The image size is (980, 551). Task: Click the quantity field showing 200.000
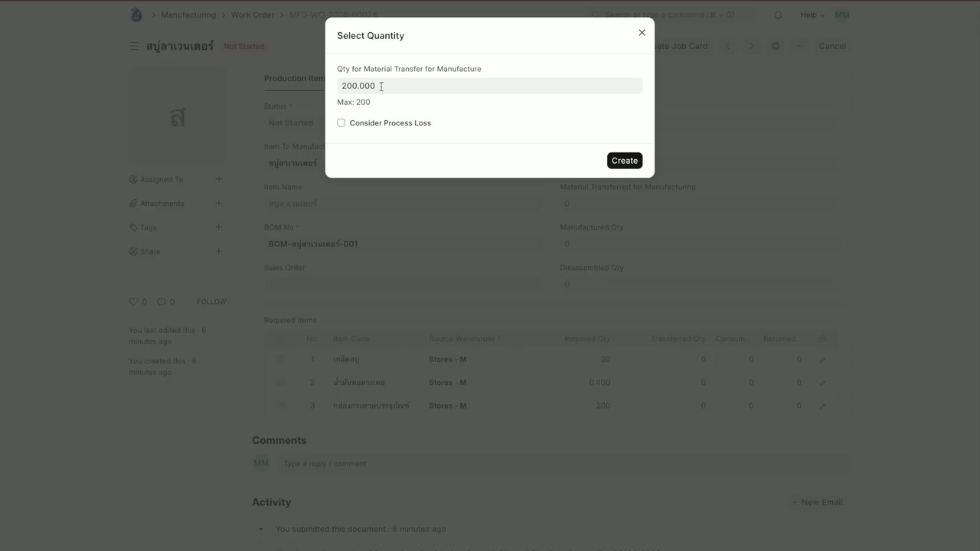click(x=489, y=86)
